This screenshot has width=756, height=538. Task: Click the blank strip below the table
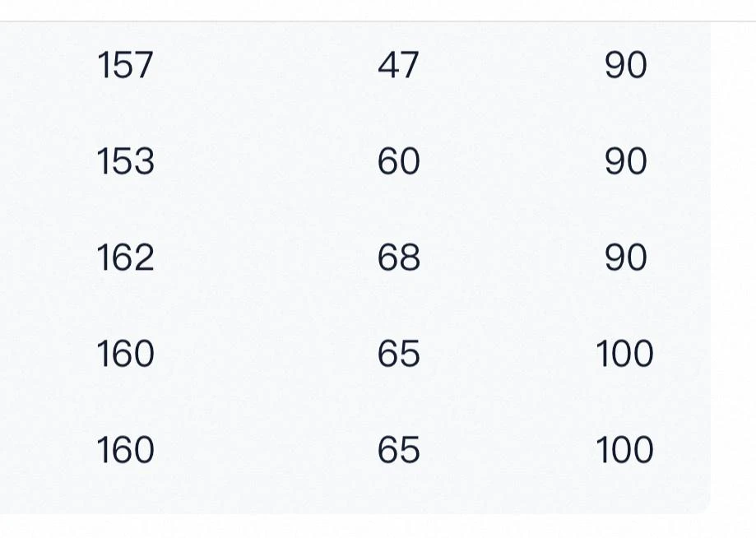[x=354, y=526]
